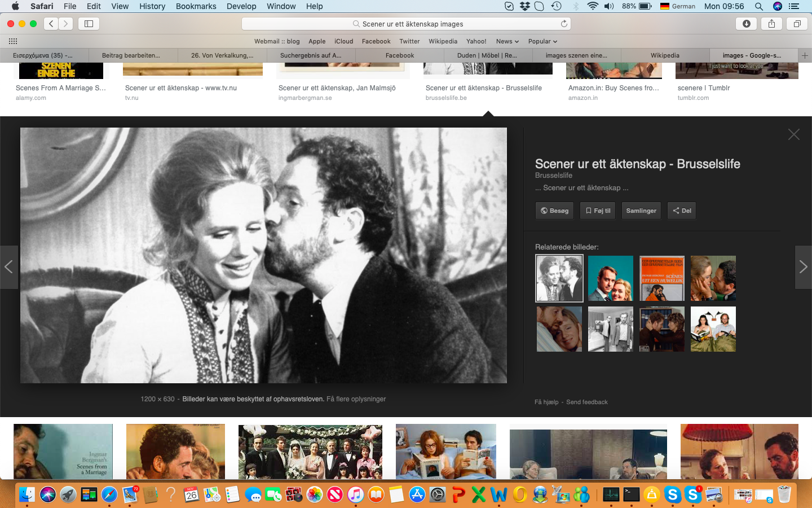Open Time Machine menu bar icon
Viewport: 812px width, 508px height.
pos(557,6)
